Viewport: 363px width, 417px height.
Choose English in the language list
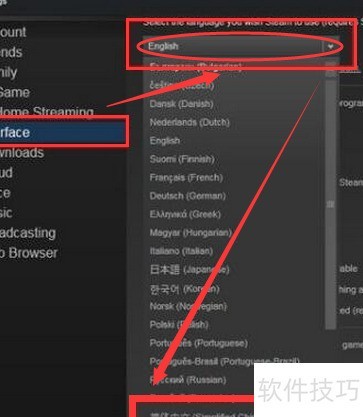(165, 141)
